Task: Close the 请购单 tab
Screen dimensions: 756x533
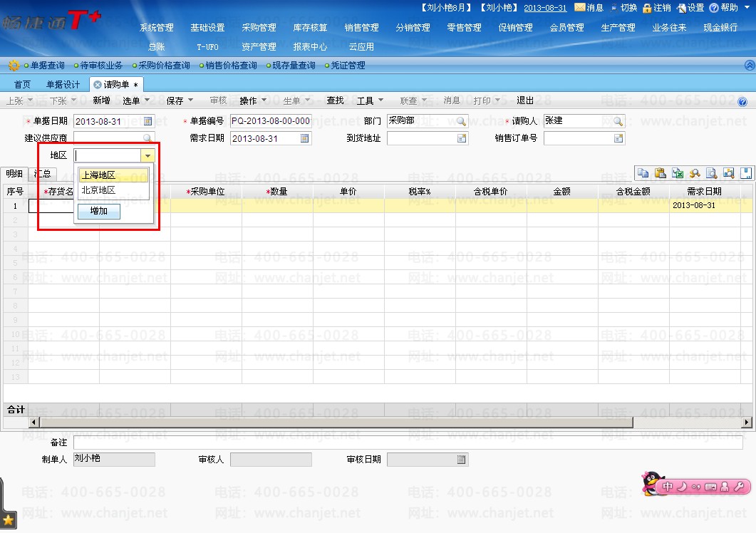Action: pyautogui.click(x=98, y=84)
